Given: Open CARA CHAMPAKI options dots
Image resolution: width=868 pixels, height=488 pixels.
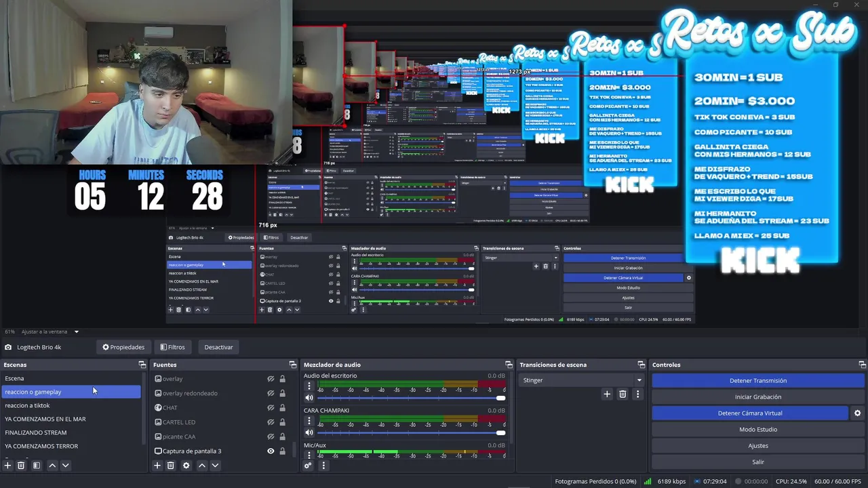Looking at the screenshot, I should tap(309, 421).
